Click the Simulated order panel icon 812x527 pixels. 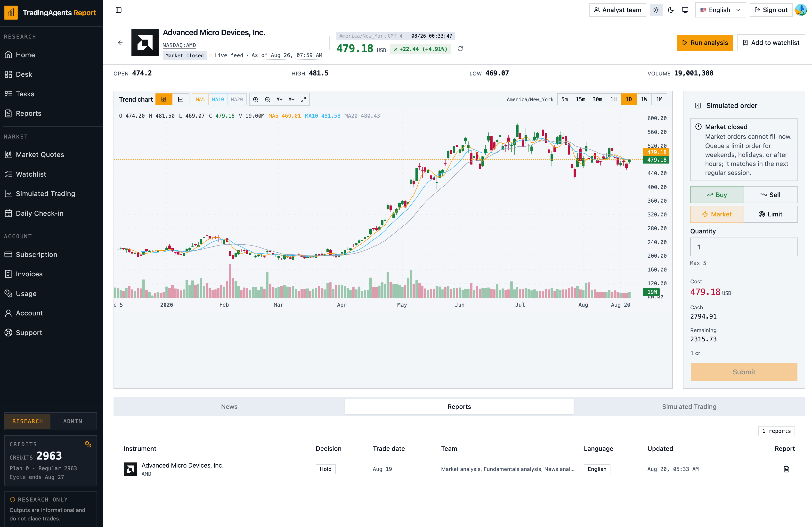point(698,106)
